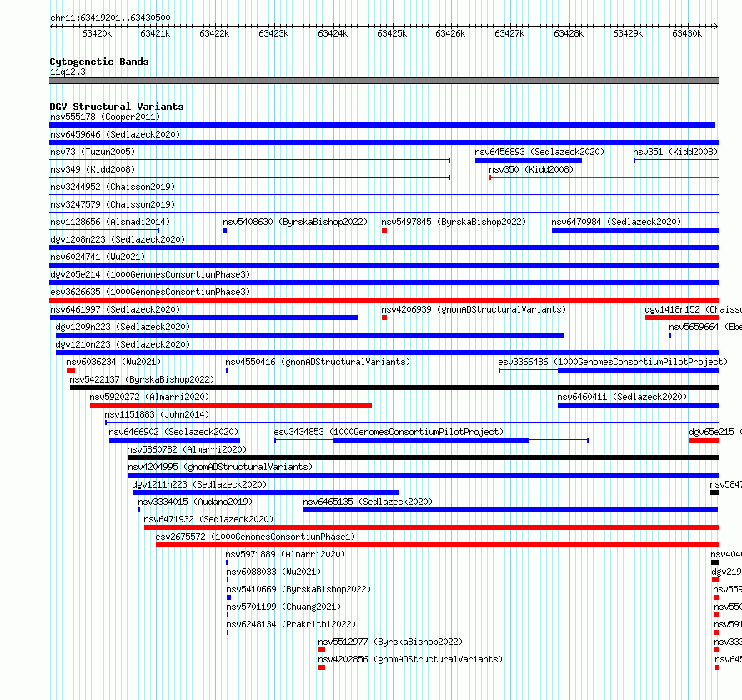Click the nsv6248134 (Prakrithi2022) label
This screenshot has height=700, width=742.
coord(291,624)
